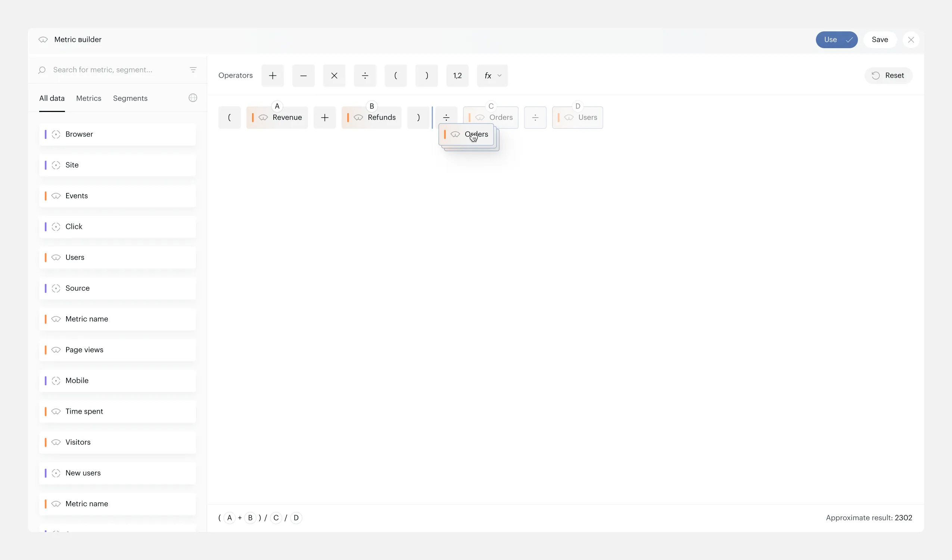Open the fx functions dropdown

(x=492, y=75)
